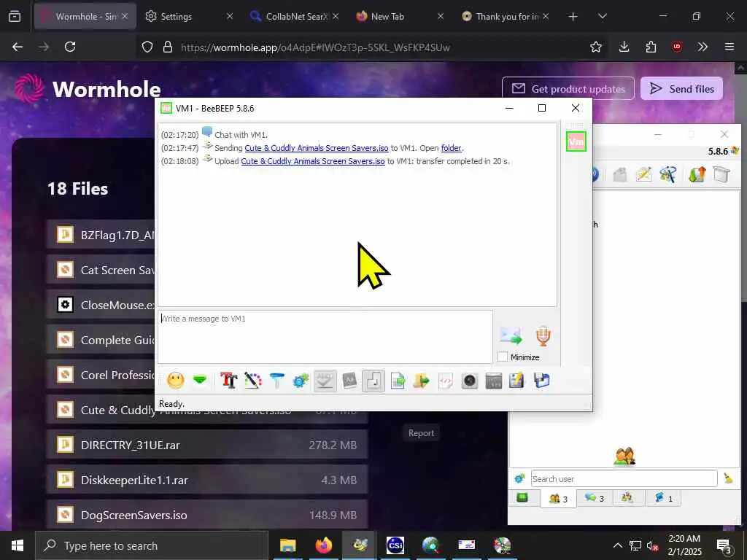Screen dimensions: 747x560
Task: Switch to the green grid home tab
Action: pyautogui.click(x=522, y=498)
